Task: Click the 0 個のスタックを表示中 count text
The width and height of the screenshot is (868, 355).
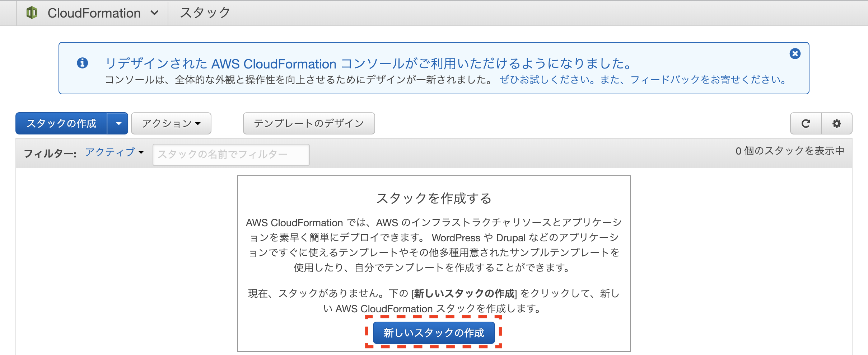Action: click(790, 151)
